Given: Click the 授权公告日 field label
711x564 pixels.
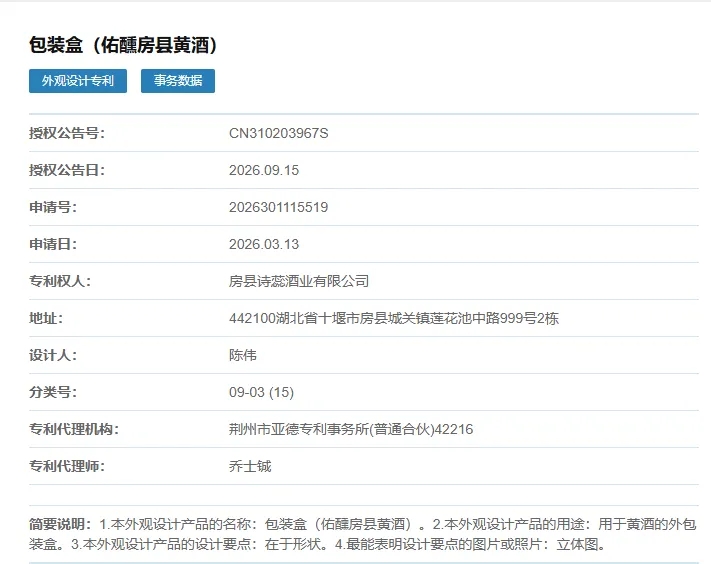Looking at the screenshot, I should 67,170.
